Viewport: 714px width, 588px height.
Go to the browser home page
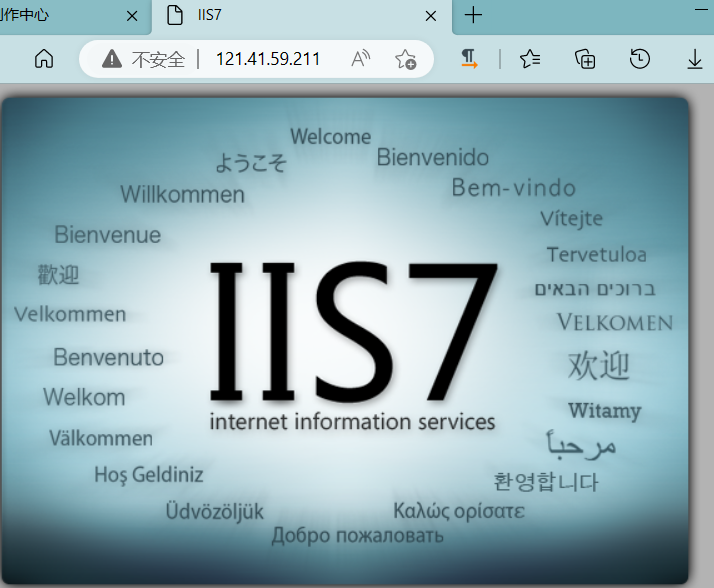[44, 59]
